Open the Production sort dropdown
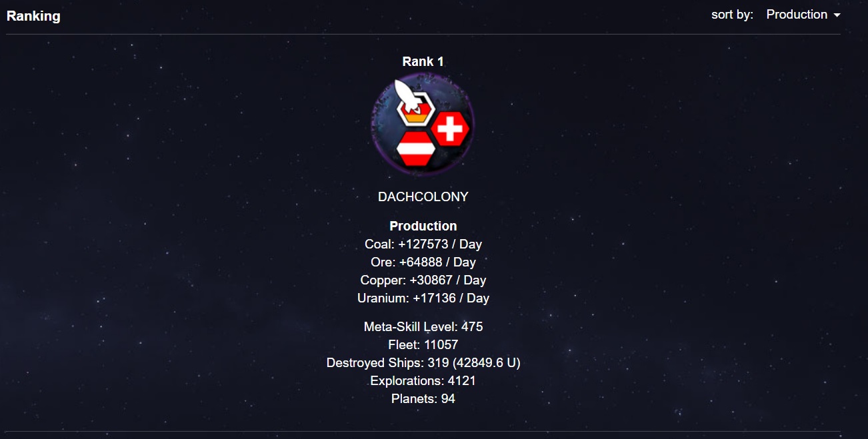Viewport: 868px width, 439px height. point(803,15)
